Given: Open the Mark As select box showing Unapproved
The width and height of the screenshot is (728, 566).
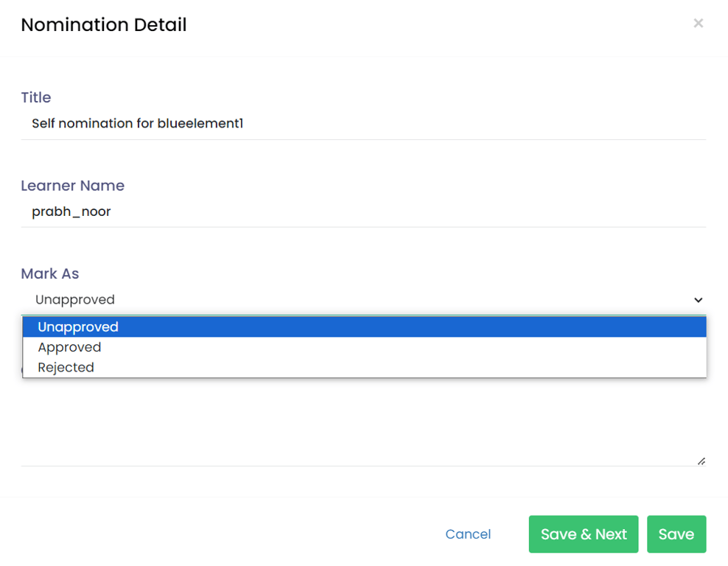Looking at the screenshot, I should point(363,300).
